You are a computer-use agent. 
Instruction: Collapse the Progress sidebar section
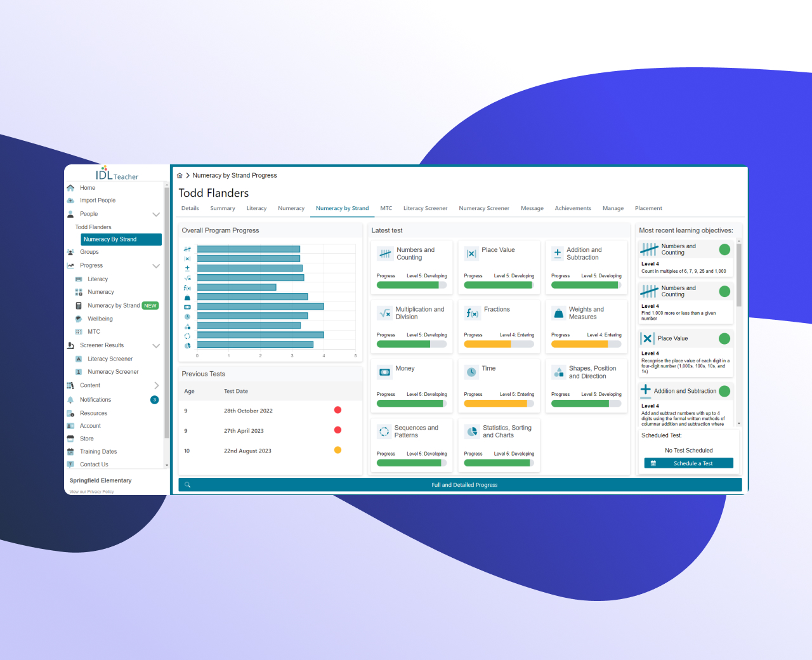click(x=156, y=266)
